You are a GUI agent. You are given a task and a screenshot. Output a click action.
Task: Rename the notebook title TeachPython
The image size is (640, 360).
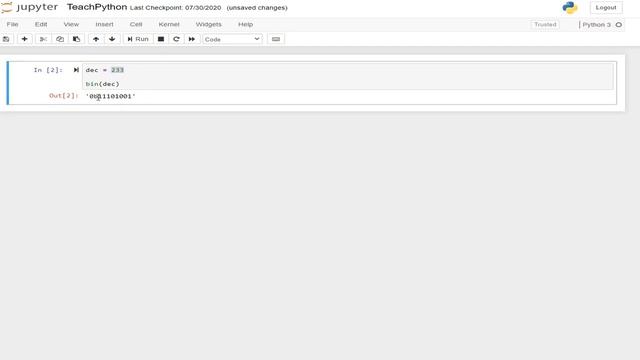pyautogui.click(x=97, y=7)
